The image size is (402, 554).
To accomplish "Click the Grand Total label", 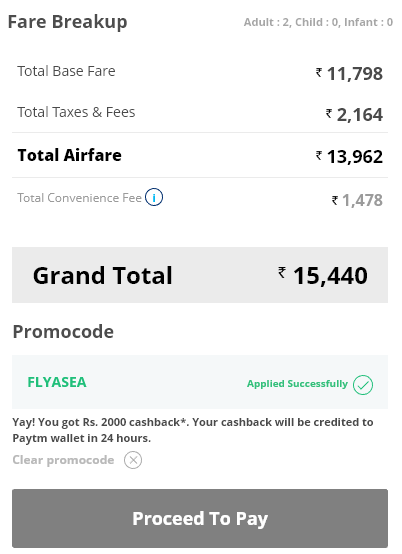I will point(103,275).
